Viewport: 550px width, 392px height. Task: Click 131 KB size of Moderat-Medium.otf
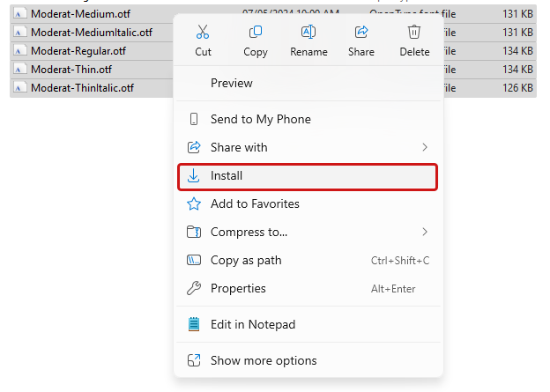[x=517, y=14]
